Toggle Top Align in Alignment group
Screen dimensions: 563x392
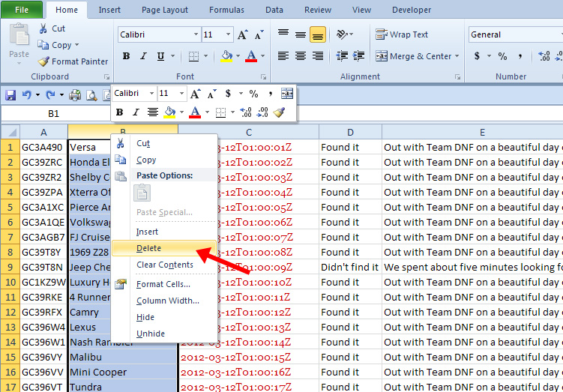pyautogui.click(x=283, y=34)
